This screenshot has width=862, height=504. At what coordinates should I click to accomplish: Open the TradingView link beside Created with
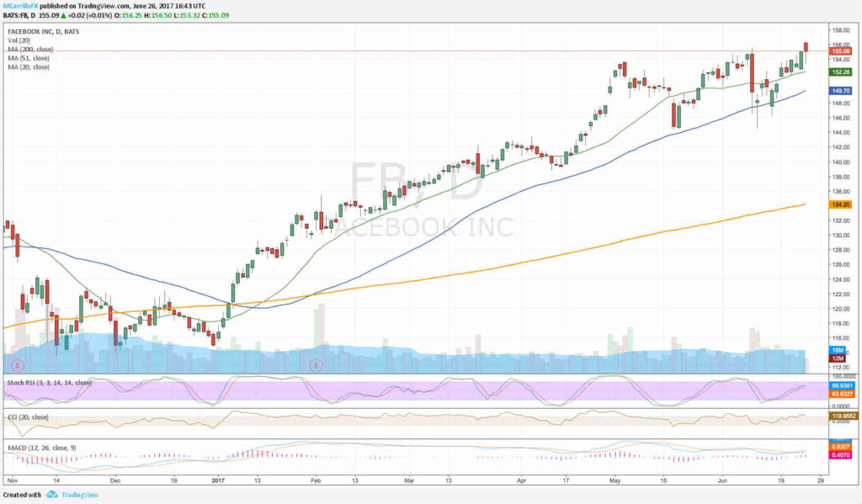80,495
